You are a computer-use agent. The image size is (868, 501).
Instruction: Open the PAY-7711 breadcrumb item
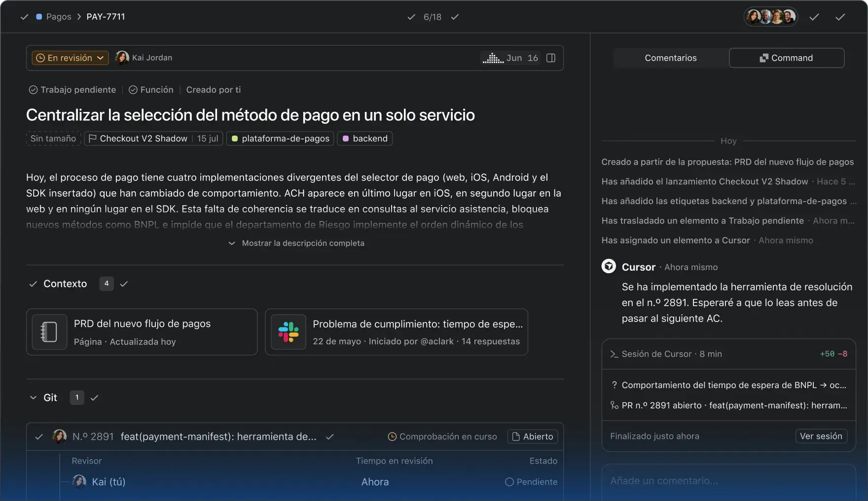click(106, 17)
